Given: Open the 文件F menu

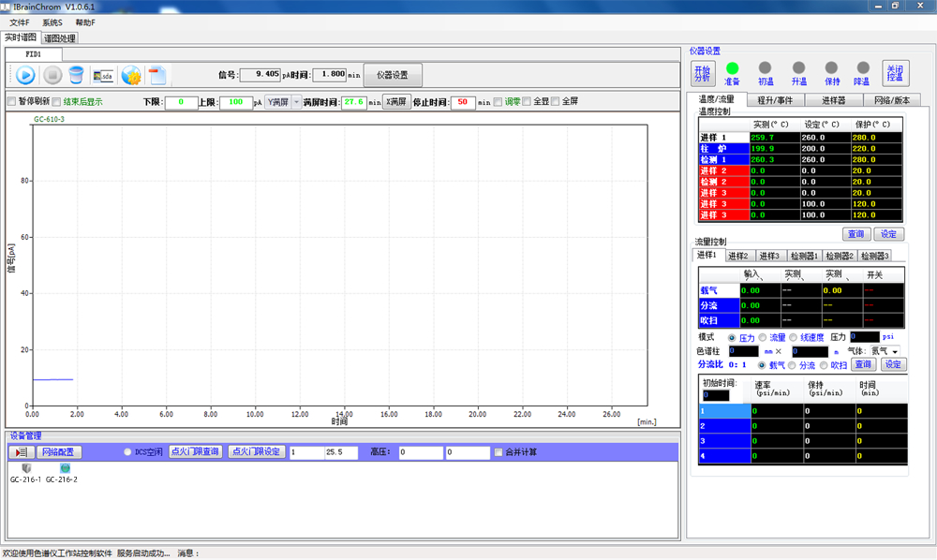Looking at the screenshot, I should point(20,22).
